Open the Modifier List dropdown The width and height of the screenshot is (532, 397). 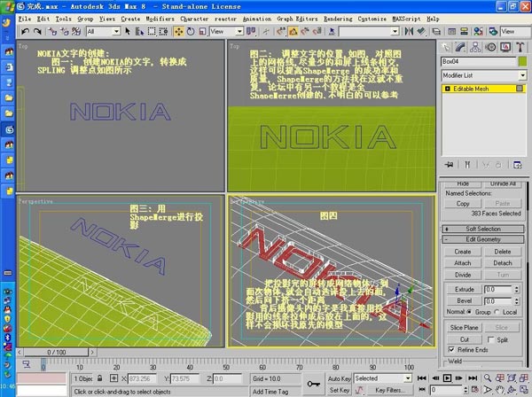[x=522, y=75]
